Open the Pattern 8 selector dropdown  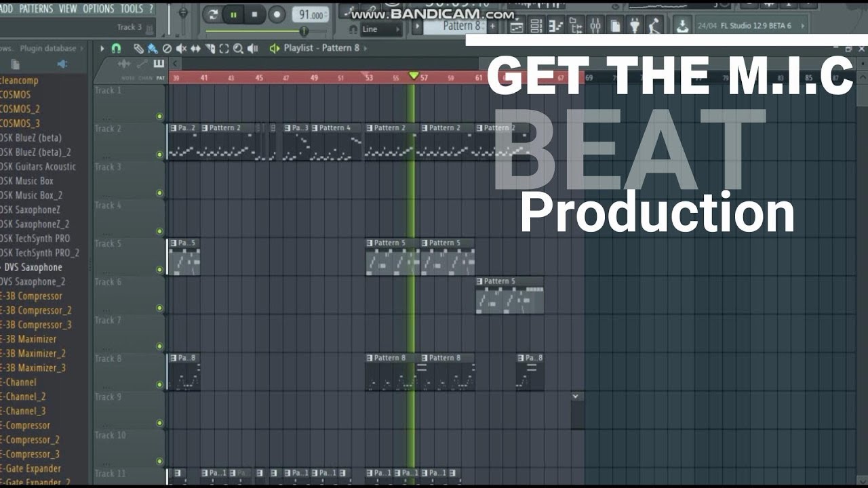[x=455, y=26]
